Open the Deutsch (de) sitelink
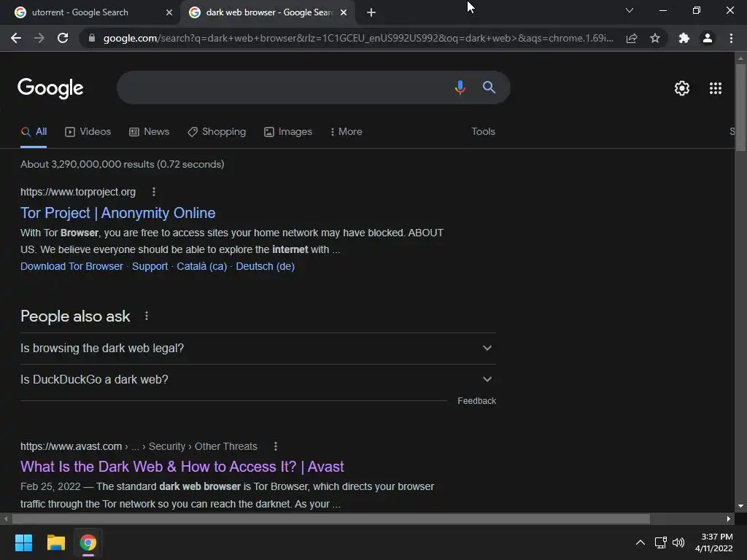 click(x=266, y=266)
